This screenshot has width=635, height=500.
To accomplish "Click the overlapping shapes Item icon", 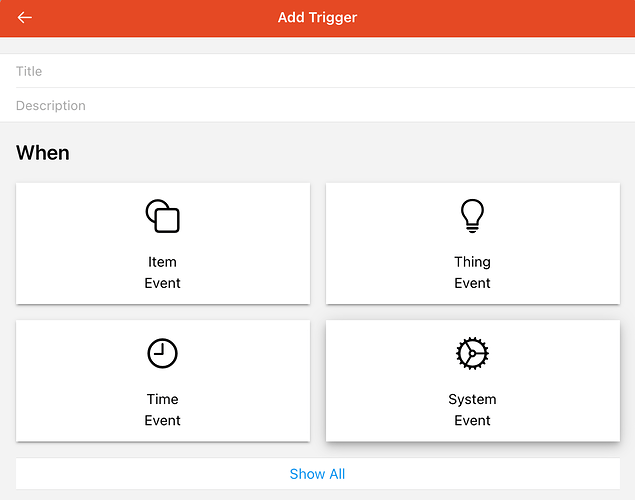I will point(162,216).
